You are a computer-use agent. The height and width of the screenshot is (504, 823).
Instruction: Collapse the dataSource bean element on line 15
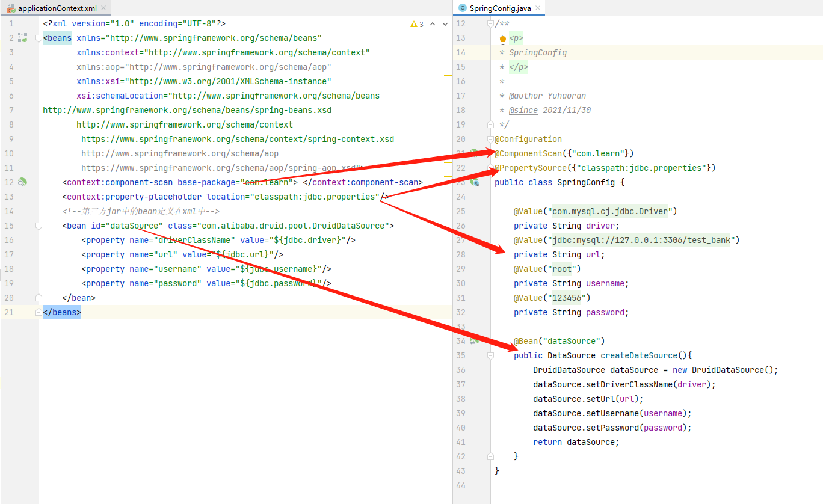pos(39,226)
